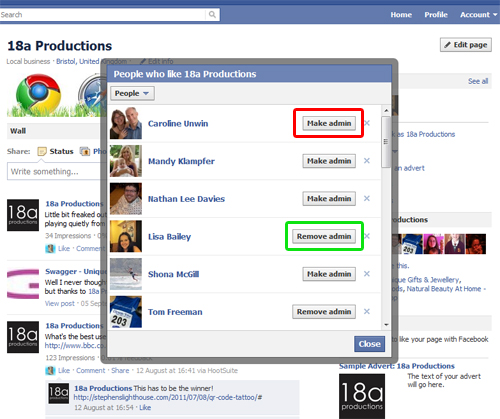Click the search magnifier icon
The height and width of the screenshot is (419, 500).
pyautogui.click(x=212, y=15)
